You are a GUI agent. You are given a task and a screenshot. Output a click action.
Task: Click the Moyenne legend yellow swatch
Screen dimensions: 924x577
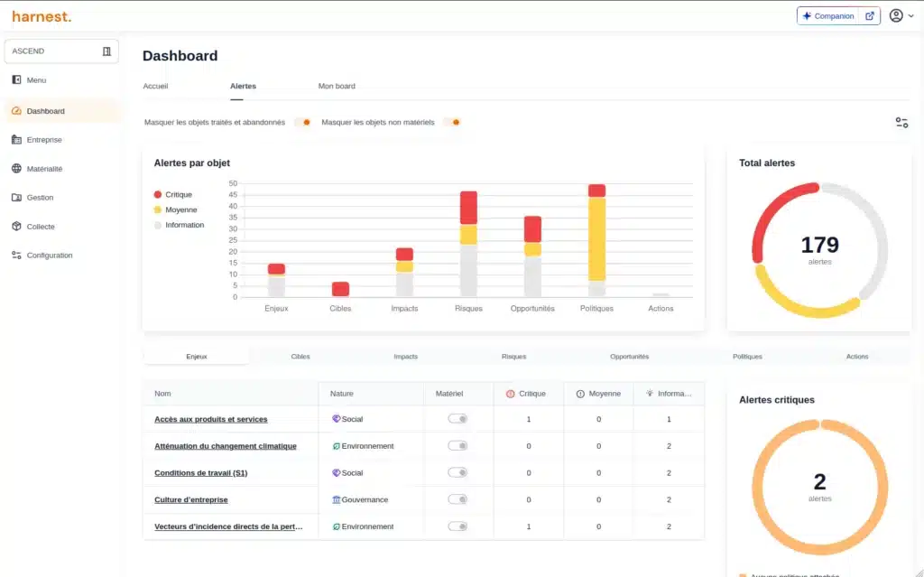pos(157,209)
